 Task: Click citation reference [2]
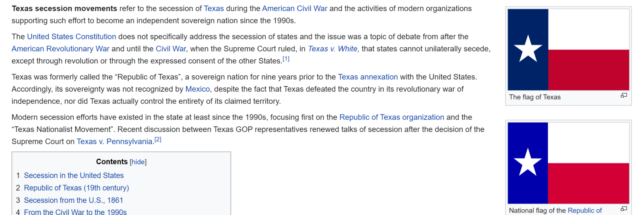click(x=158, y=140)
